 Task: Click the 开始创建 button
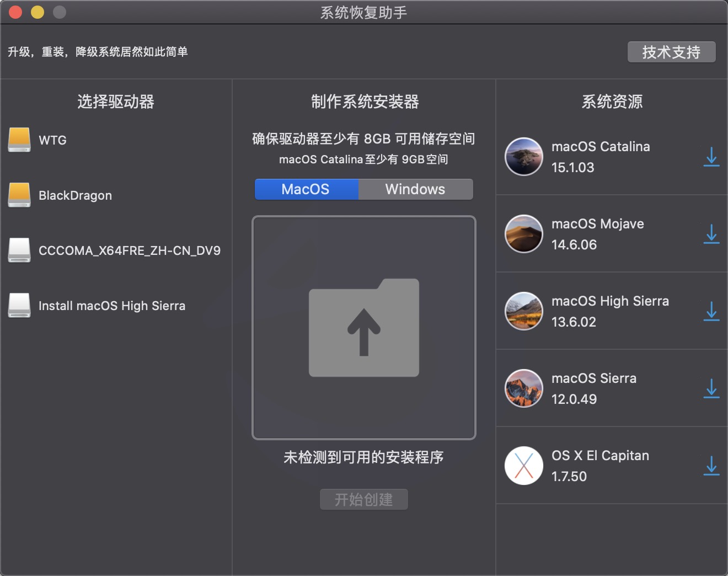pyautogui.click(x=364, y=499)
